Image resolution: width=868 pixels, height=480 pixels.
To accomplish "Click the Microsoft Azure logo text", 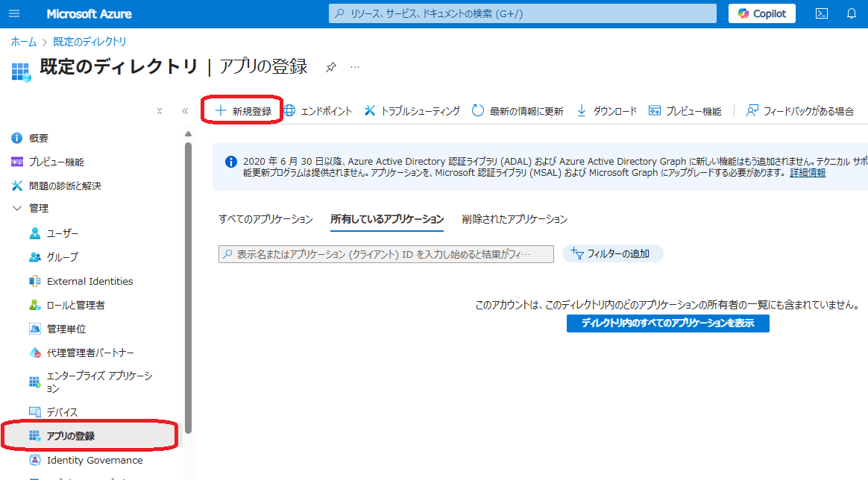I will (89, 14).
